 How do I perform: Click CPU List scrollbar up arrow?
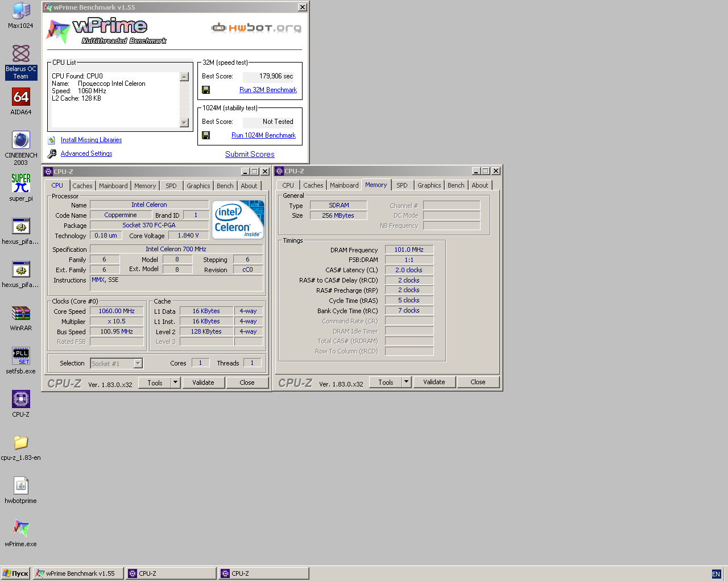coord(184,77)
